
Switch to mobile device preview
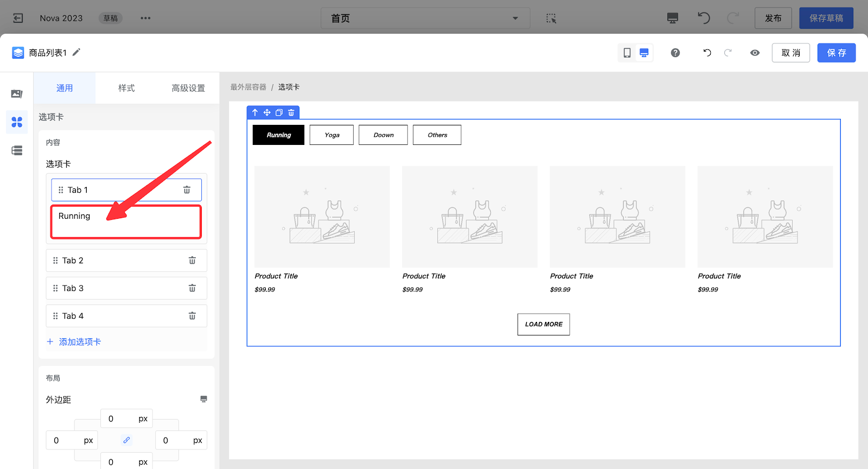point(627,53)
